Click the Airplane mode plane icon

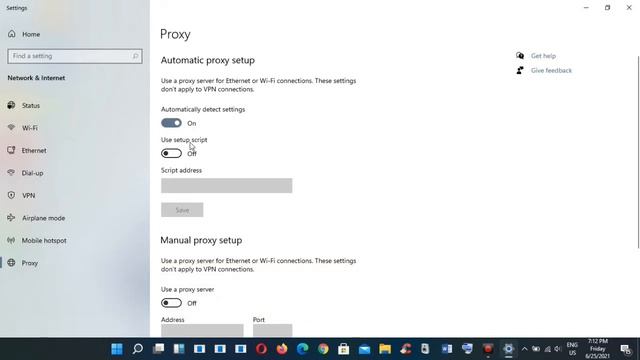point(11,218)
